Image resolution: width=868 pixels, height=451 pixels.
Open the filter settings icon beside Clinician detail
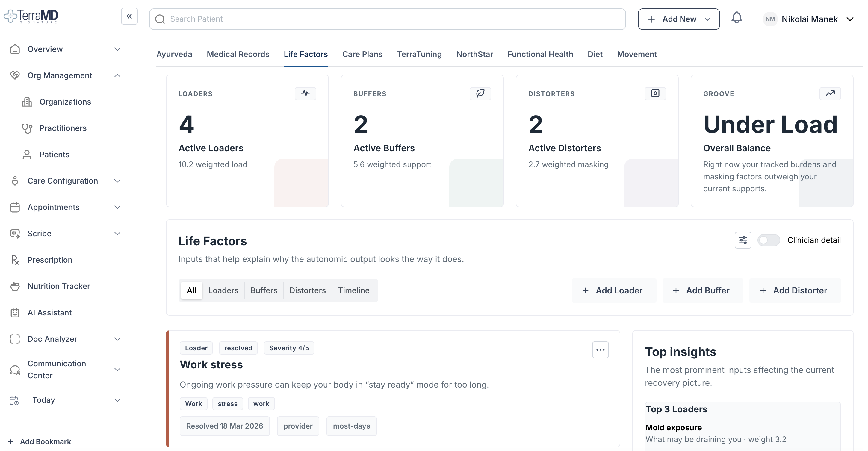pyautogui.click(x=743, y=240)
